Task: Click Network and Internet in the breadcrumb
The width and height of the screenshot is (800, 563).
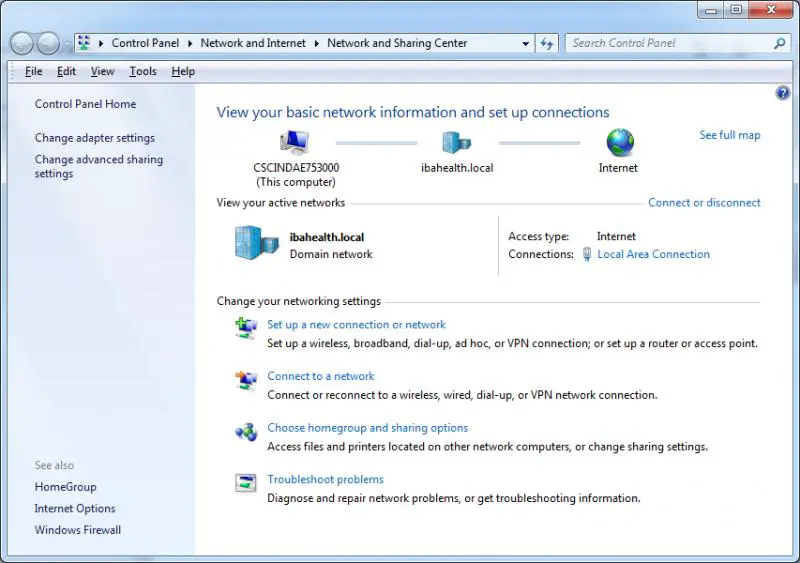Action: (253, 43)
